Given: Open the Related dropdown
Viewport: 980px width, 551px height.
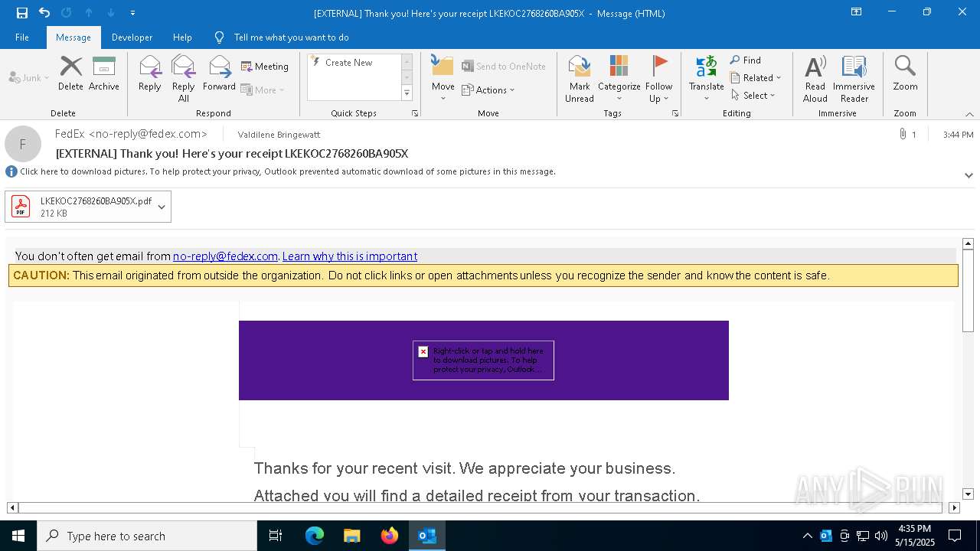Looking at the screenshot, I should 756,78.
